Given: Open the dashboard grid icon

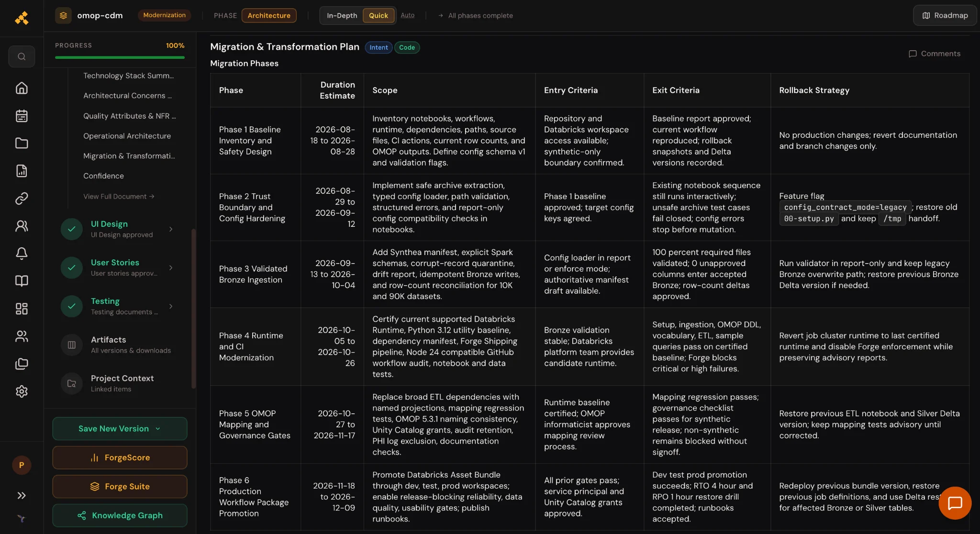Looking at the screenshot, I should (22, 309).
